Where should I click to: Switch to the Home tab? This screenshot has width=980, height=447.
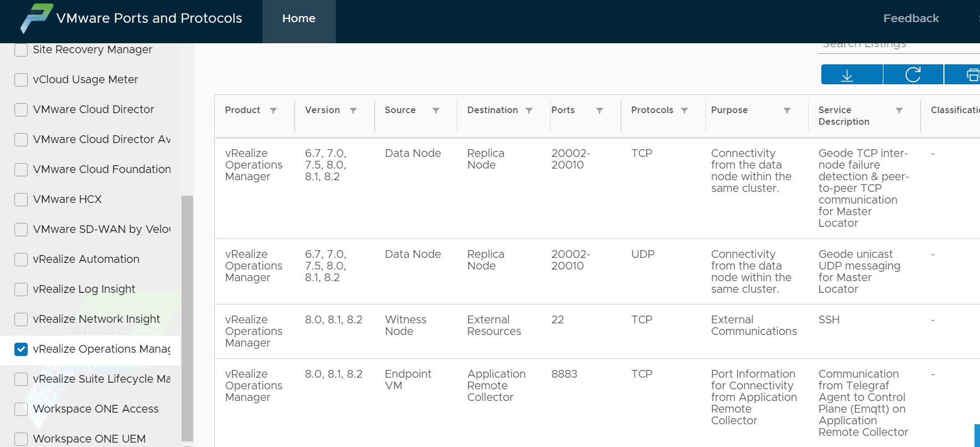coord(299,18)
